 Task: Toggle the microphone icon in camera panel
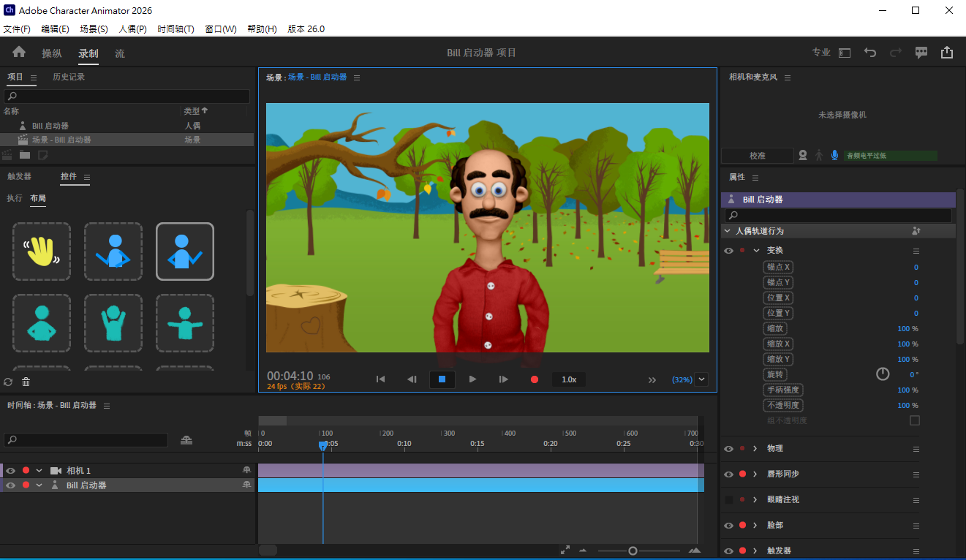(834, 155)
